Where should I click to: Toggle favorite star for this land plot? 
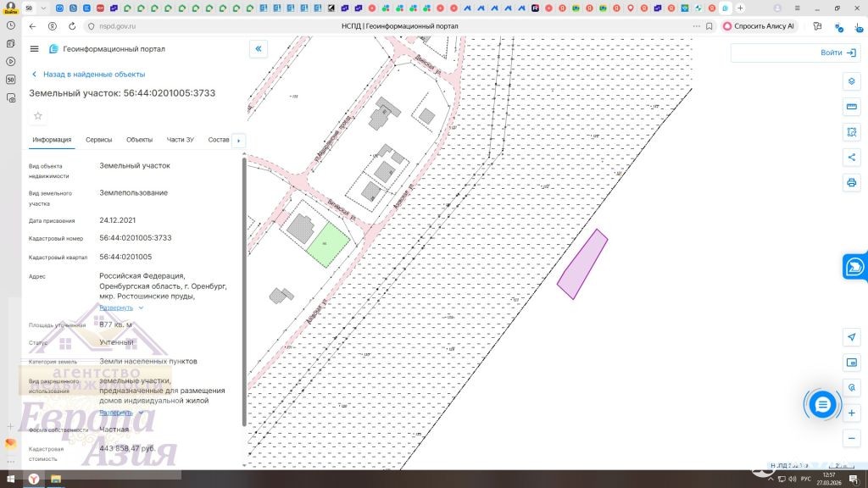[x=38, y=115]
